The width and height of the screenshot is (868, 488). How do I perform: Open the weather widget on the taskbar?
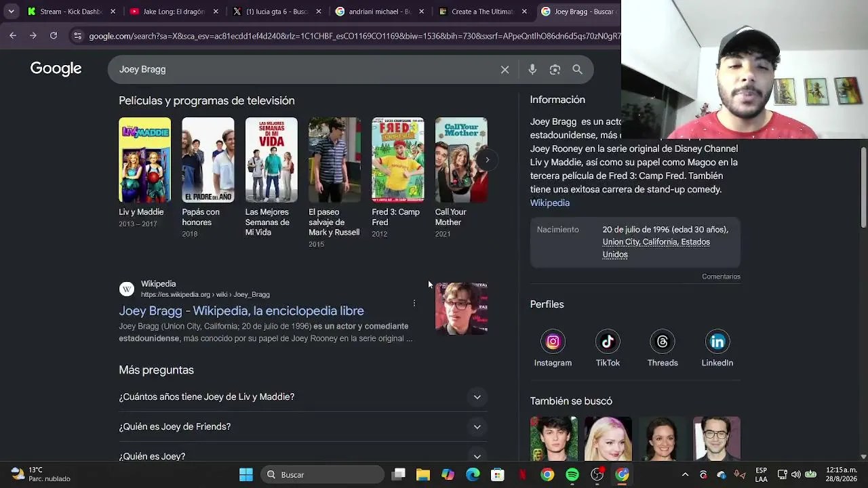coord(41,474)
